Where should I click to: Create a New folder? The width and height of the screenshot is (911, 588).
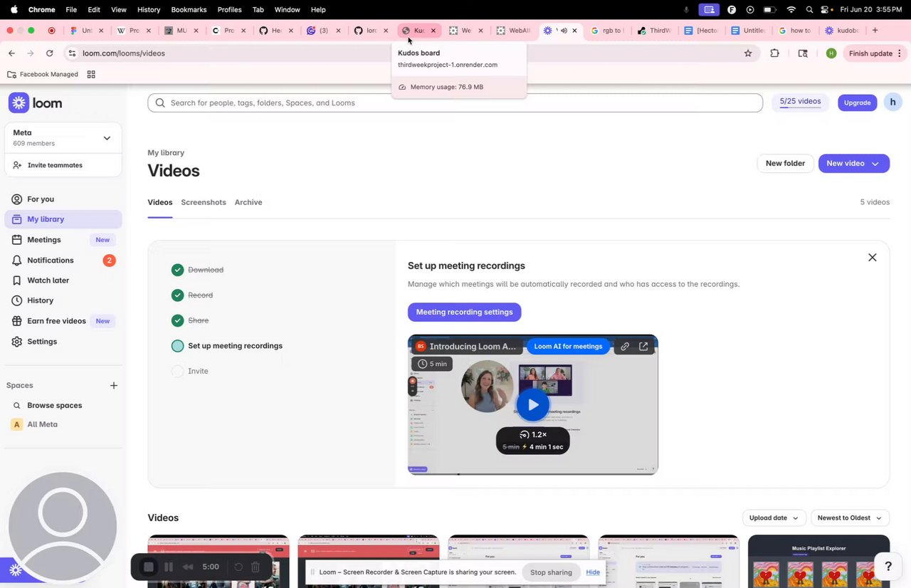pyautogui.click(x=785, y=164)
